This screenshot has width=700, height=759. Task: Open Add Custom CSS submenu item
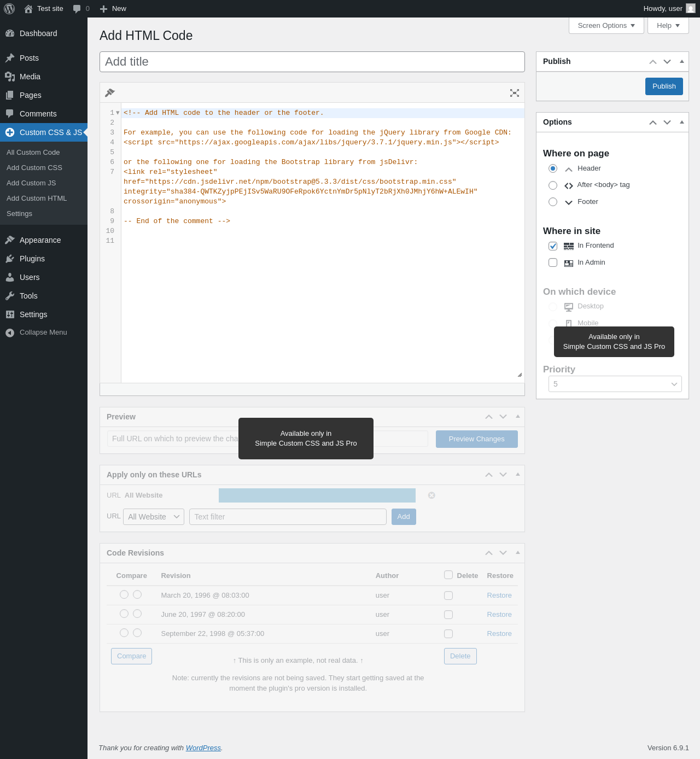[34, 168]
